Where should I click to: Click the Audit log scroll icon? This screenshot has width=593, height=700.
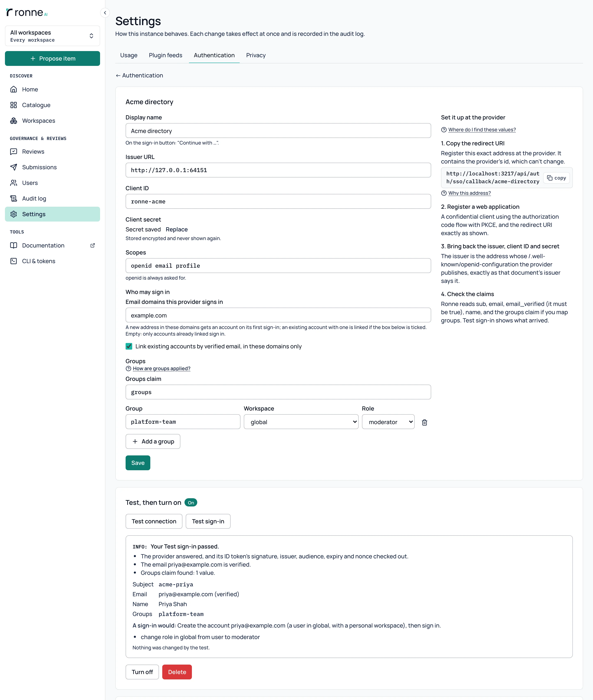pos(13,198)
